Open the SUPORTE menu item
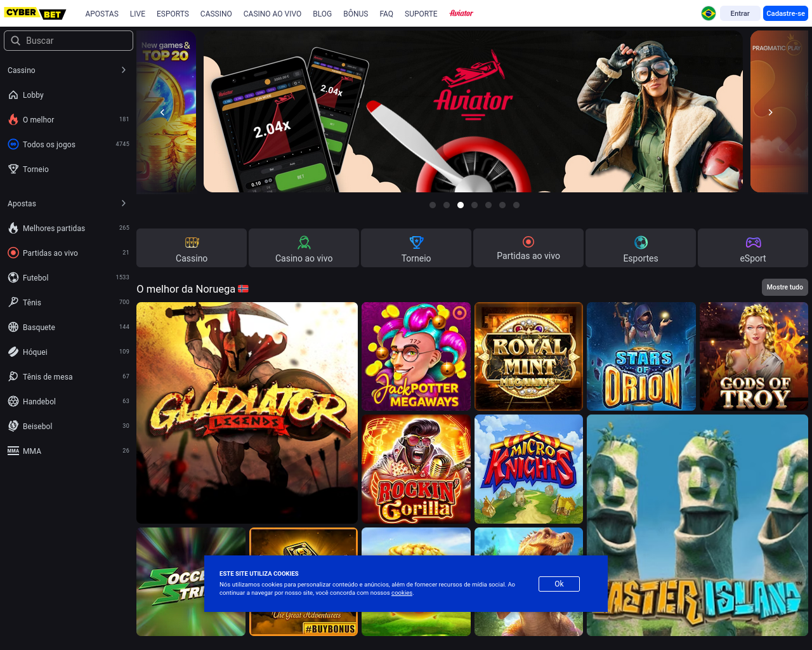 [x=421, y=13]
